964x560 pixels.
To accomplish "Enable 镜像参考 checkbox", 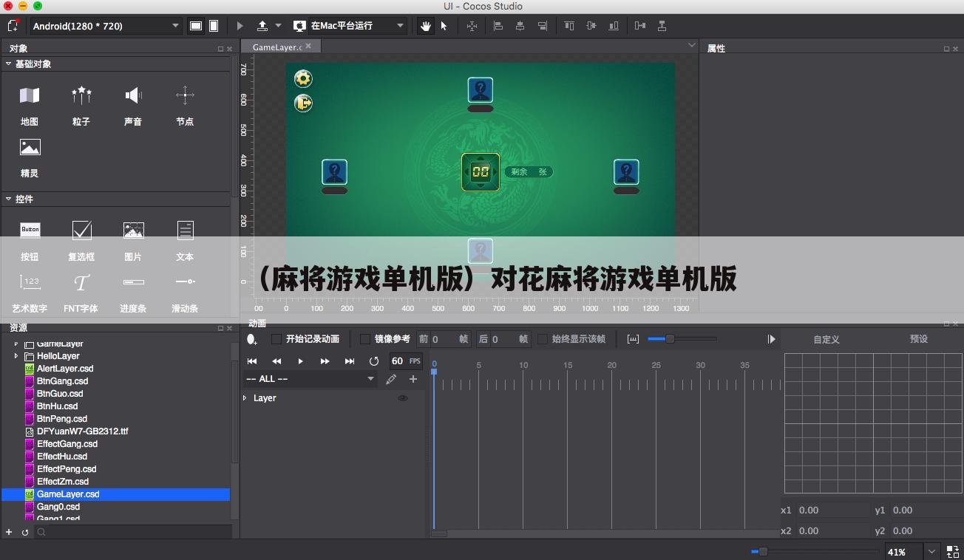I will [365, 339].
